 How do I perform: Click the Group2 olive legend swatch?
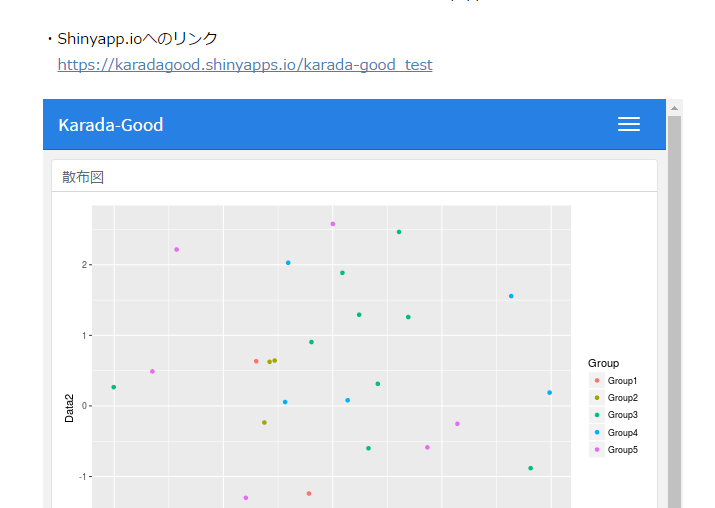click(x=597, y=398)
